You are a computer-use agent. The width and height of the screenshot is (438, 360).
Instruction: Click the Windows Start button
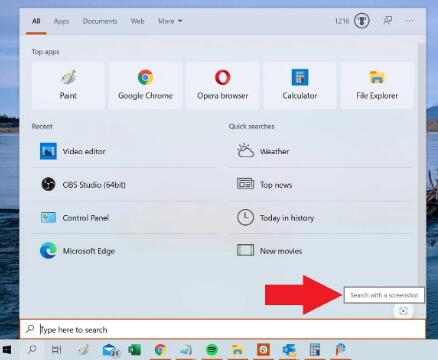[7, 350]
